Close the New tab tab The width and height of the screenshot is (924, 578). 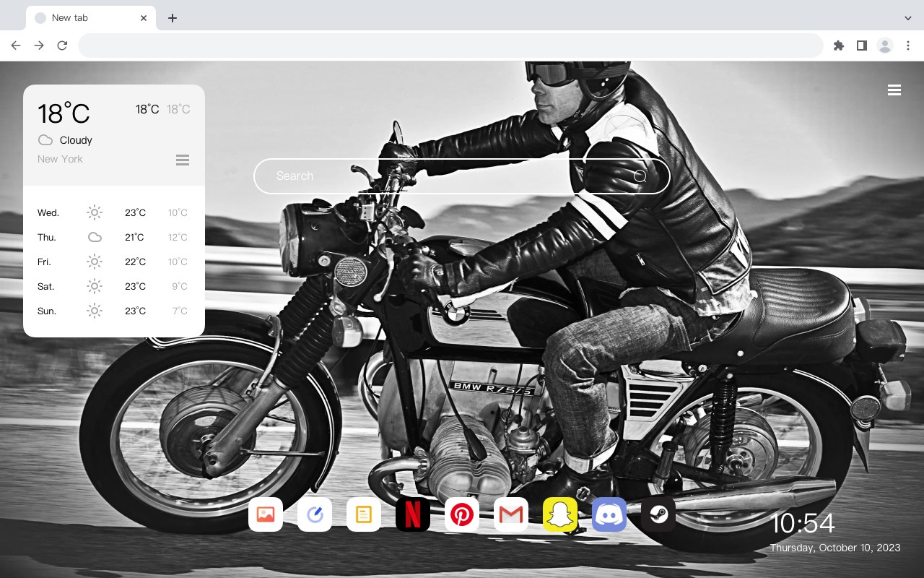click(144, 17)
